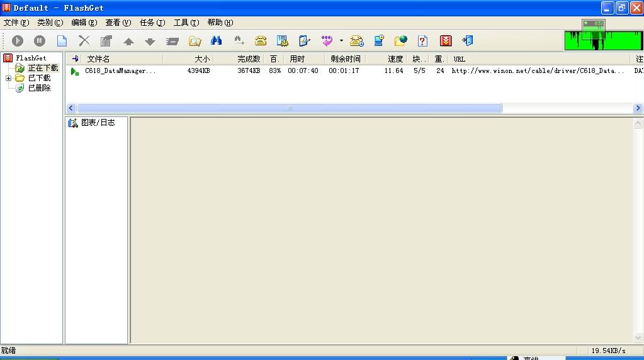This screenshot has width=644, height=360.
Task: Click the green running status icon in row
Action: tap(74, 71)
